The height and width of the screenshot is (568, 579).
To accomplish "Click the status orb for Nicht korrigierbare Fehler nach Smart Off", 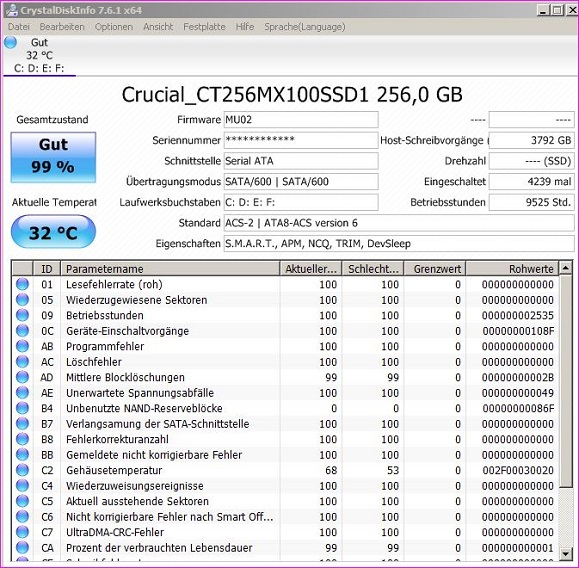I will (22, 517).
